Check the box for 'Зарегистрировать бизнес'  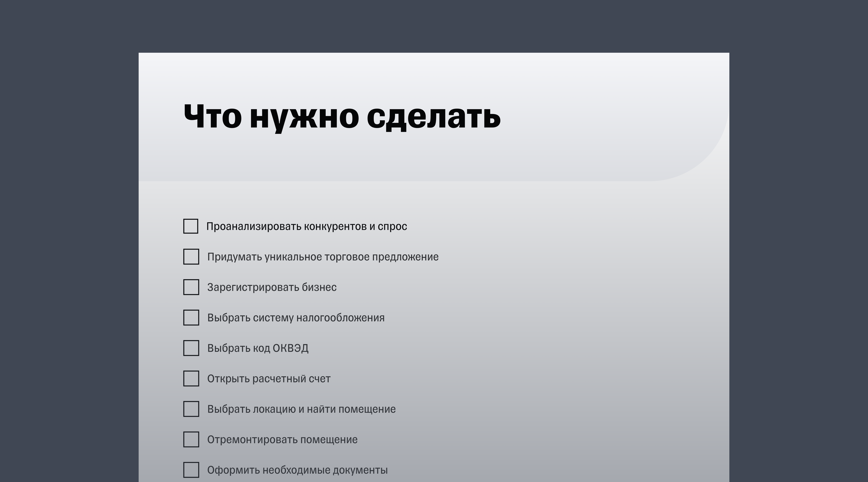point(191,287)
